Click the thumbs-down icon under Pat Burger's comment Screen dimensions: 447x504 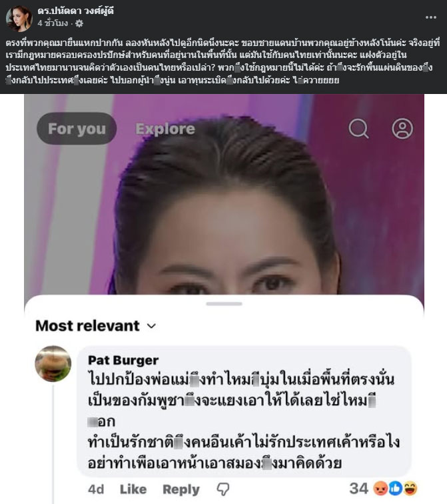223,489
